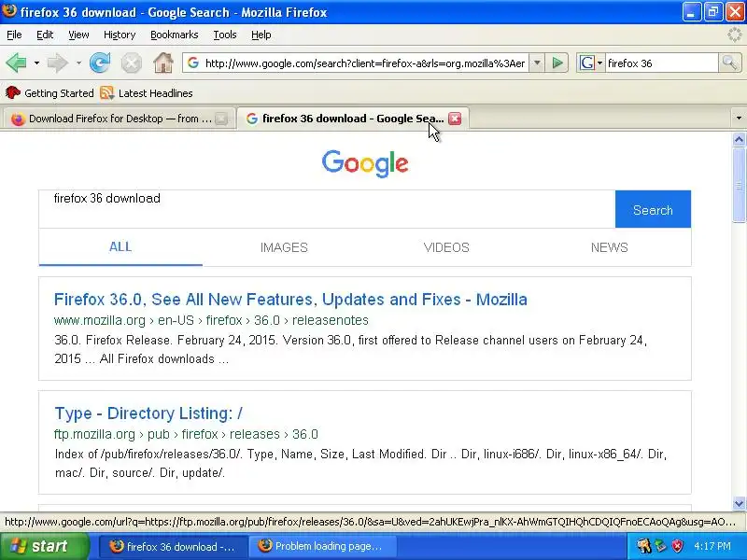Open the File menu
The height and width of the screenshot is (560, 747).
(14, 35)
